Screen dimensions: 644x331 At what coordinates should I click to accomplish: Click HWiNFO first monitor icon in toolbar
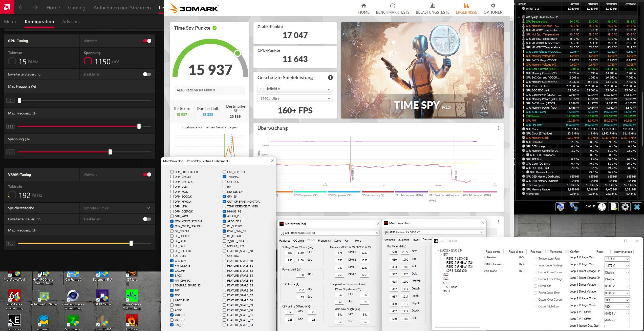[x=561, y=207]
